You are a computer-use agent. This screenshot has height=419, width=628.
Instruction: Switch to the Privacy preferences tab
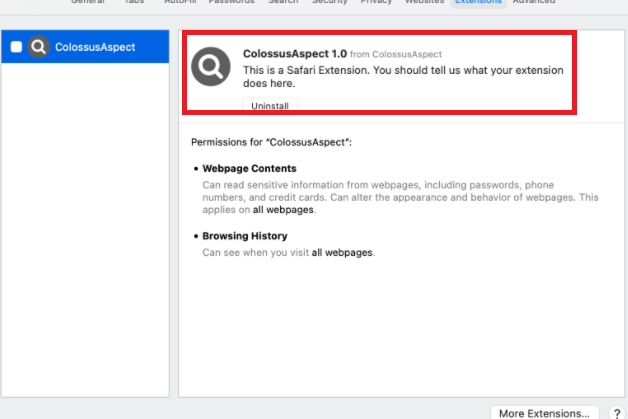click(376, 2)
